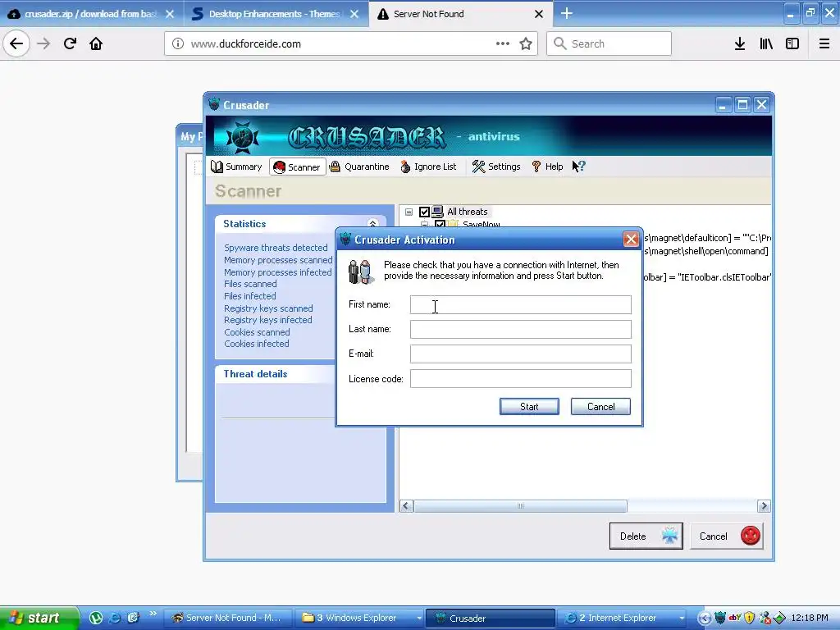This screenshot has height=630, width=840.
Task: Click the site information icon in the address bar
Action: coord(177,43)
